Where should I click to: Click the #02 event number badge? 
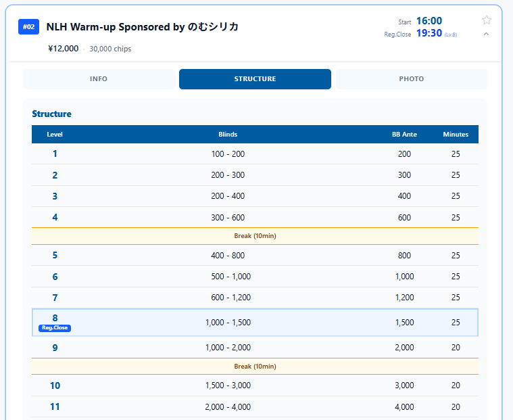29,27
